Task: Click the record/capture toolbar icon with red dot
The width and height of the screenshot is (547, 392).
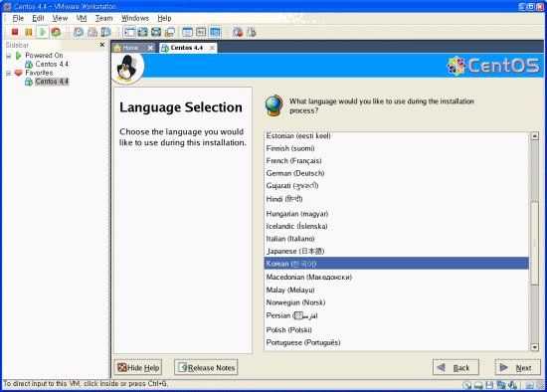Action: tap(238, 32)
